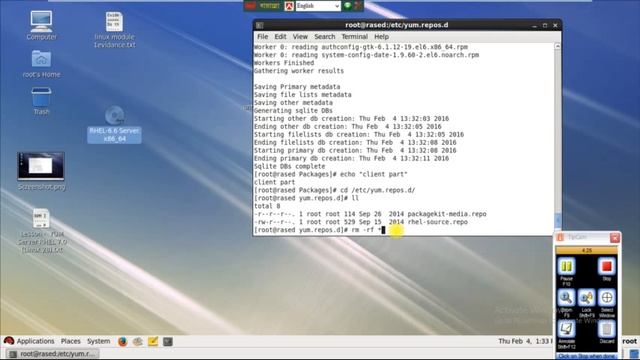Open the System menu
This screenshot has width=640, height=360.
coord(98,341)
